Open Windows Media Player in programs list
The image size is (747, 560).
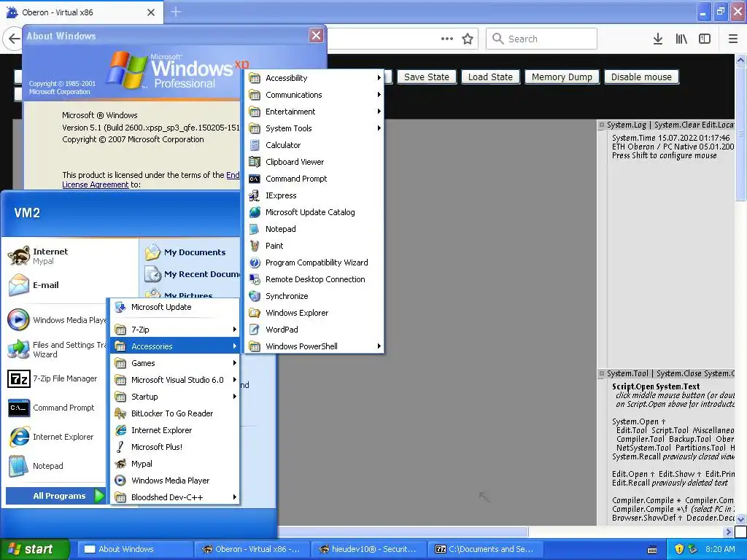174,481
